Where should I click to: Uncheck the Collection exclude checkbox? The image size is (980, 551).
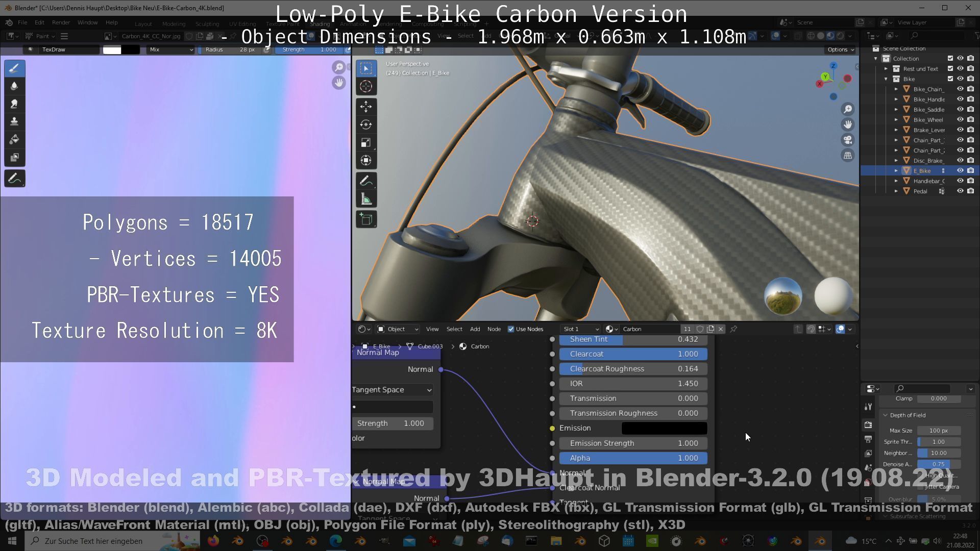pos(950,58)
